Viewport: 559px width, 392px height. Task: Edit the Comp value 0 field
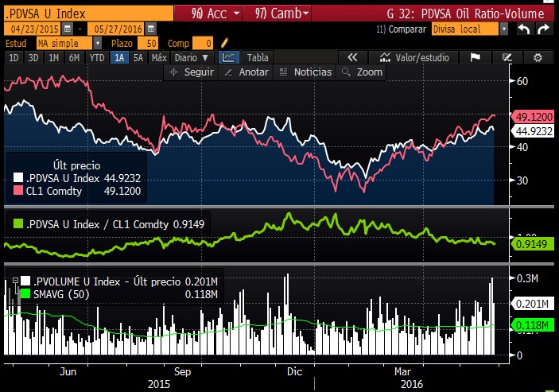pos(203,44)
